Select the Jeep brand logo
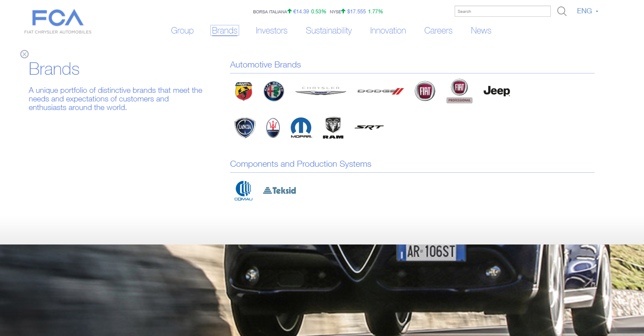 497,91
